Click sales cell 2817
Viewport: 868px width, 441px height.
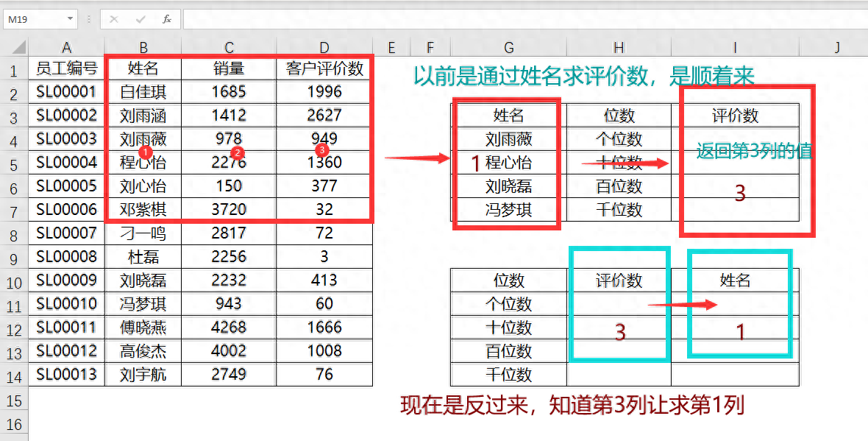(x=229, y=233)
